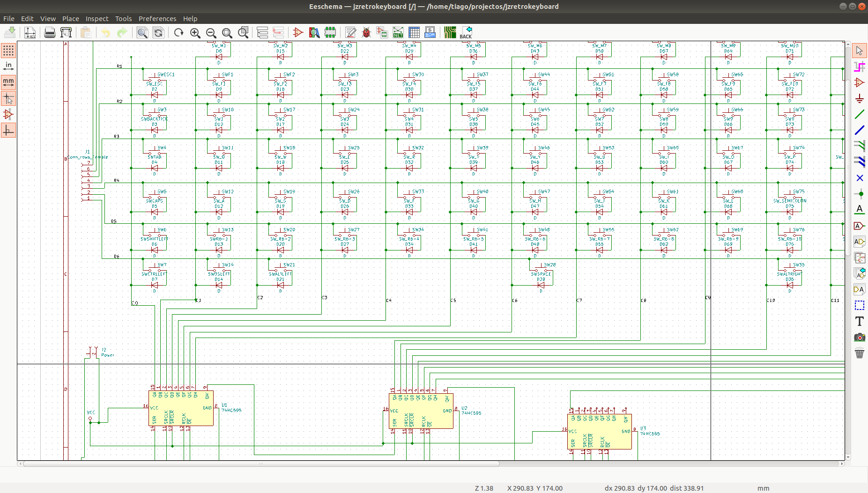This screenshot has width=868, height=493.
Task: Select the Place Bus tool
Action: (x=860, y=130)
